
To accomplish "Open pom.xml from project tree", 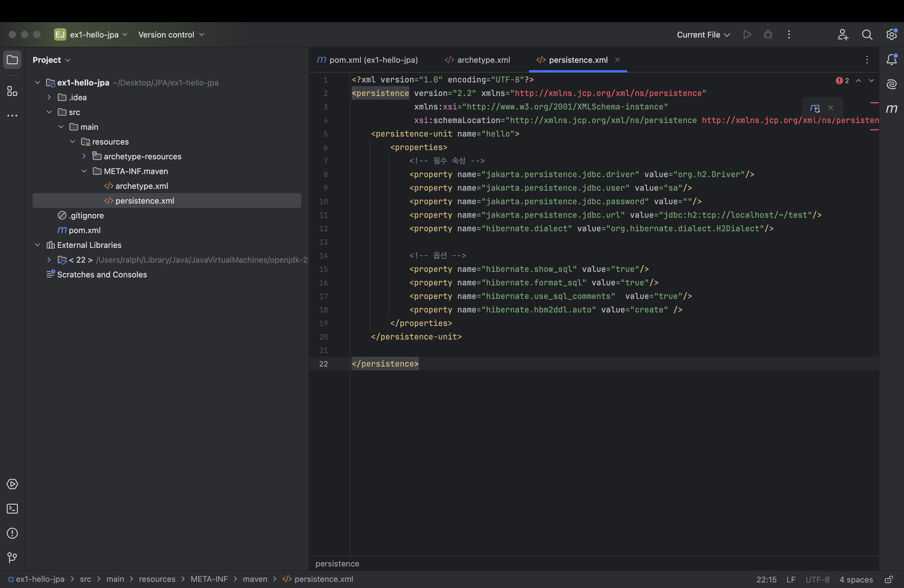I will tap(79, 230).
